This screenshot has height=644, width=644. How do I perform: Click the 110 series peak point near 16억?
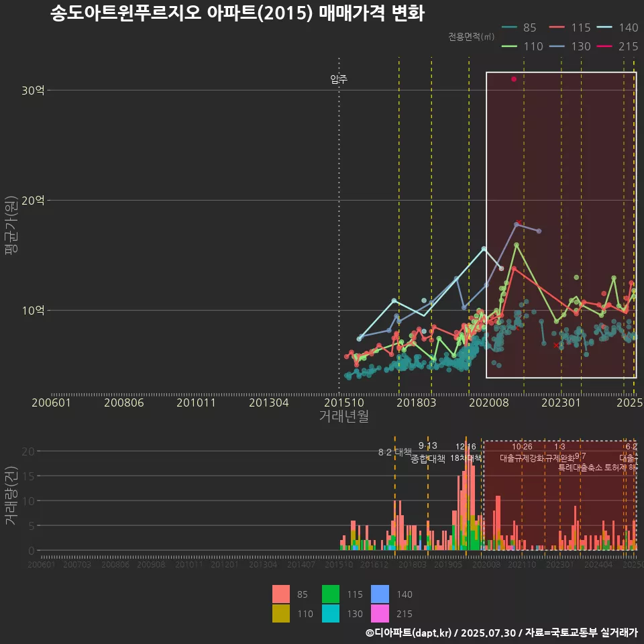coord(517,245)
